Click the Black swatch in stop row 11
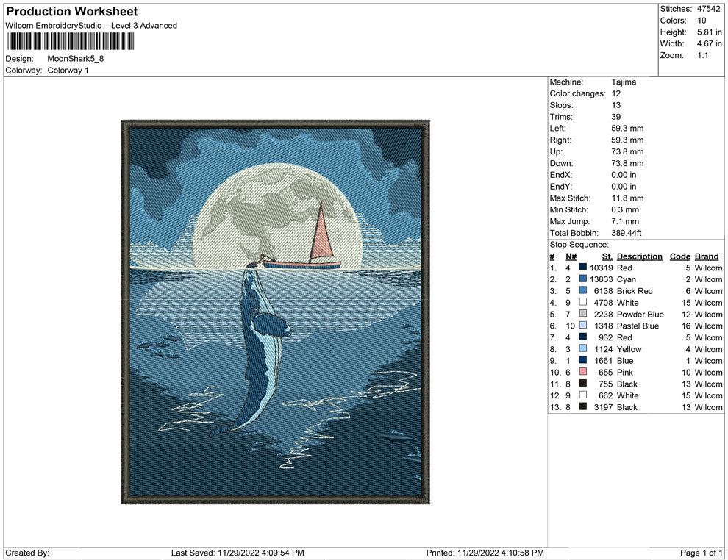Screen dimensions: 728x560 pyautogui.click(x=582, y=383)
